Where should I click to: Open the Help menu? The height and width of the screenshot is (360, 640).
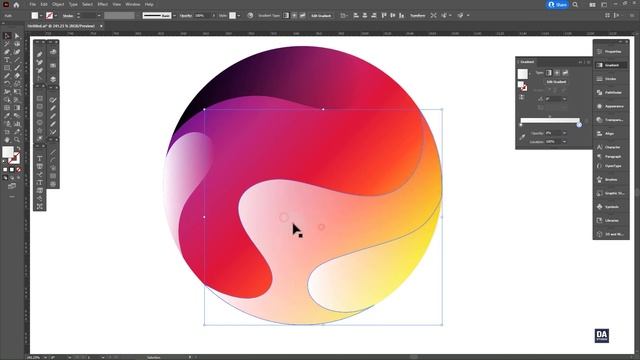[149, 4]
